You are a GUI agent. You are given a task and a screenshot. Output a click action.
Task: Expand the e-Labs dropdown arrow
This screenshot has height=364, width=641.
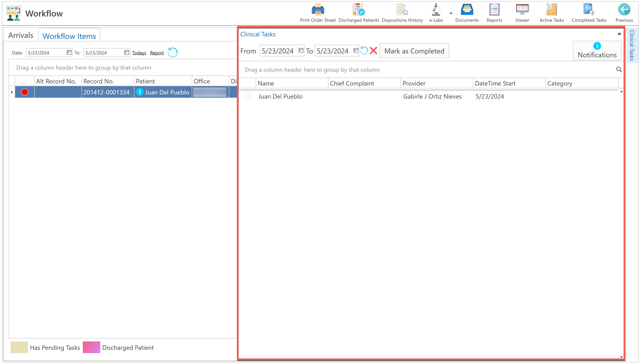pos(451,13)
